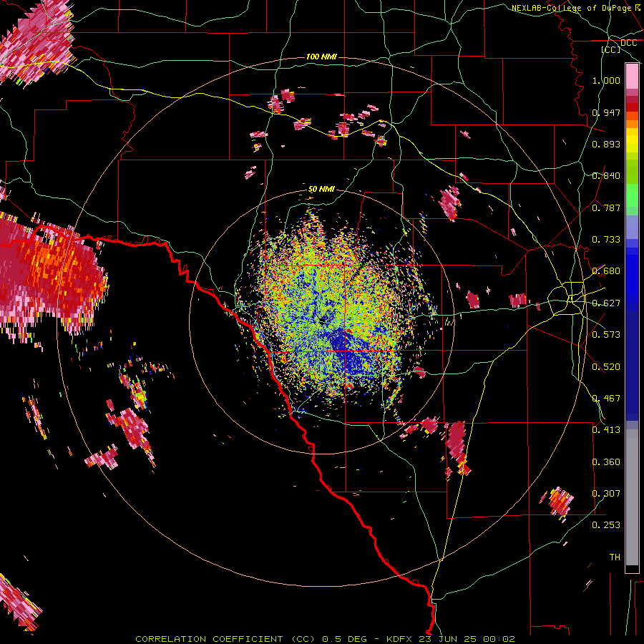Click the 50 NMI range ring label
The height and width of the screenshot is (644, 644).
pos(321,190)
